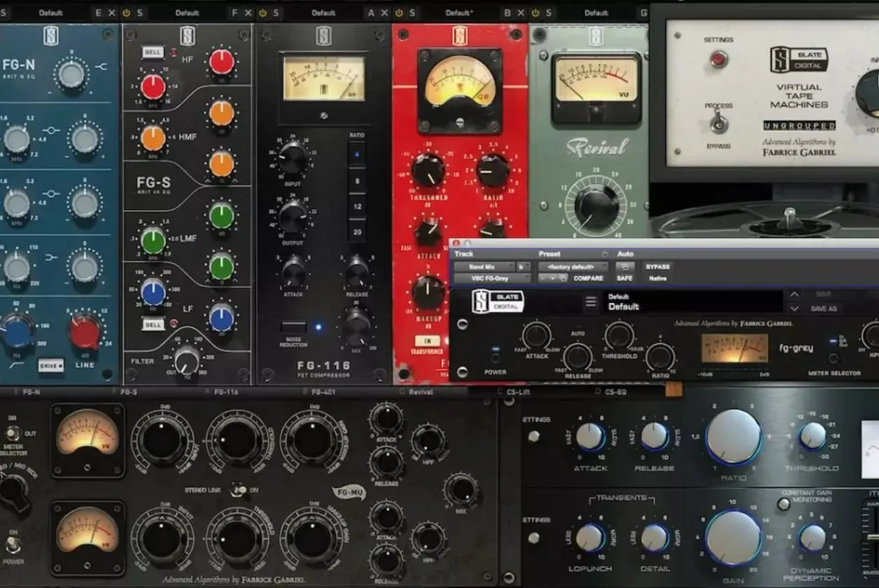Toggle HF BELL button on FG-S
Image resolution: width=879 pixels, height=588 pixels.
pyautogui.click(x=153, y=52)
